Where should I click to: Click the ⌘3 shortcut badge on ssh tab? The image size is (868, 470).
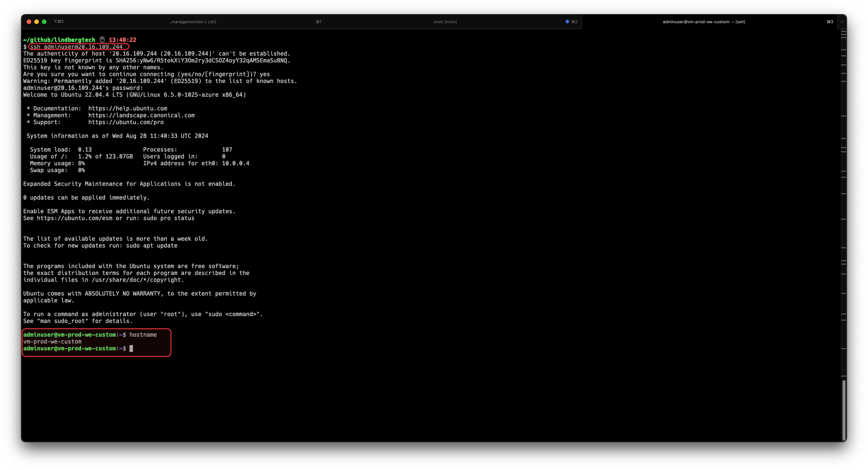point(830,22)
